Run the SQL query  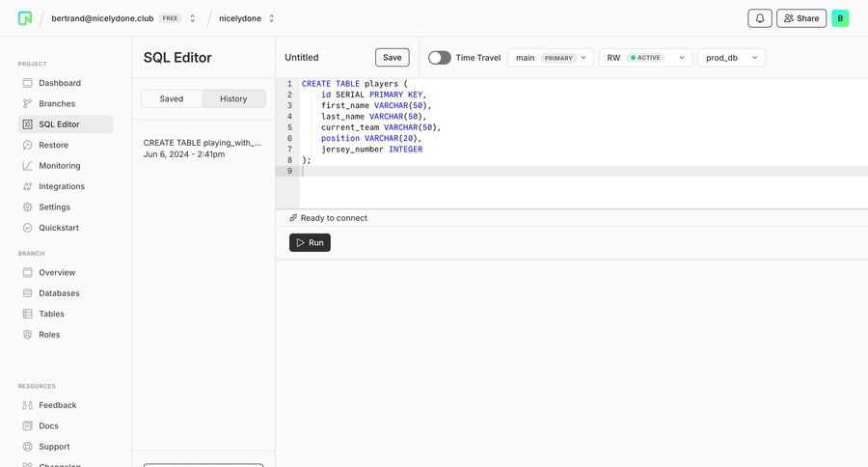pos(310,242)
